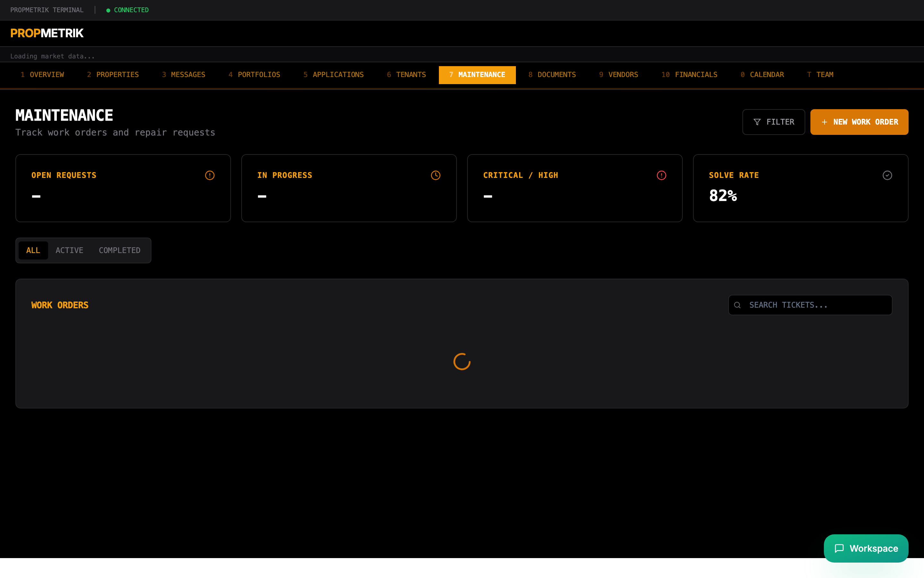Click the funnel icon in Filter button
This screenshot has width=924, height=578.
(757, 122)
